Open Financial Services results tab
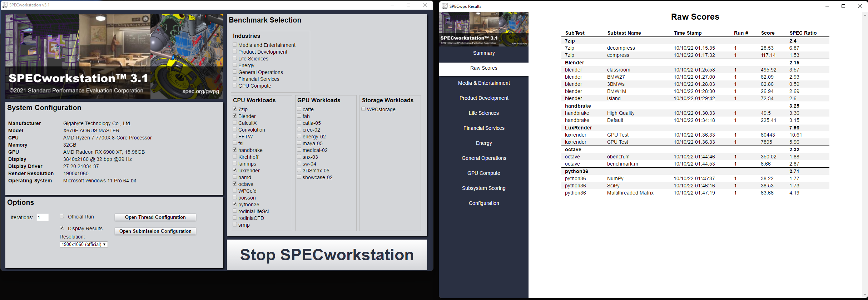Viewport: 868px width, 300px height. point(483,128)
